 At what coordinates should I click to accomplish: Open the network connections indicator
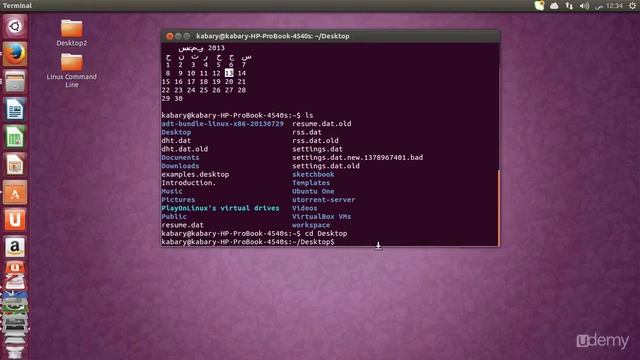tap(569, 6)
